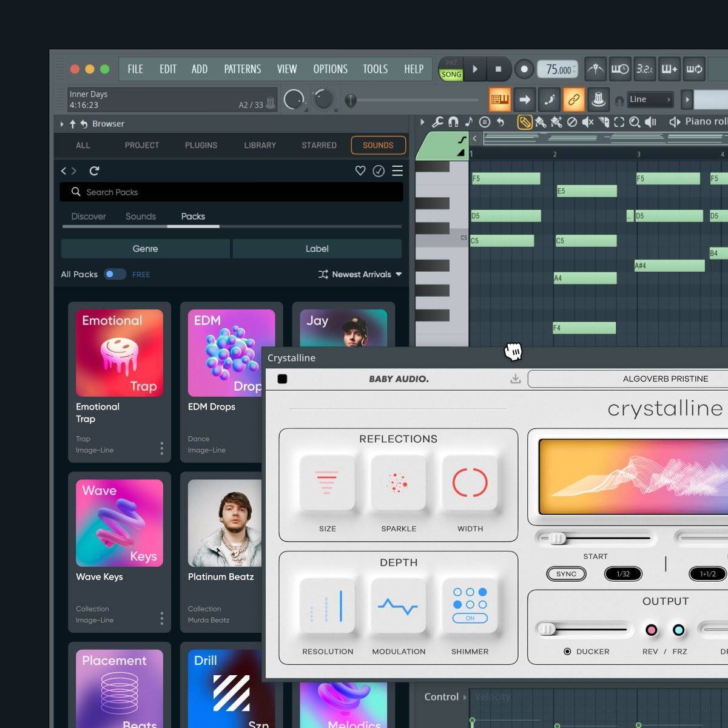Start playback with the transport play button
This screenshot has height=728, width=728.
475,69
